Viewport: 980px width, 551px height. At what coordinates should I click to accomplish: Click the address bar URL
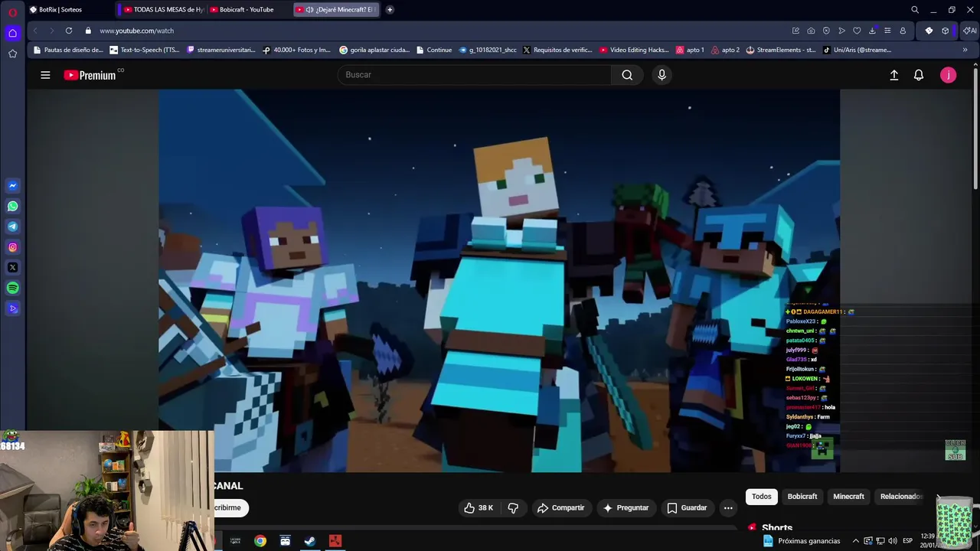tap(137, 31)
